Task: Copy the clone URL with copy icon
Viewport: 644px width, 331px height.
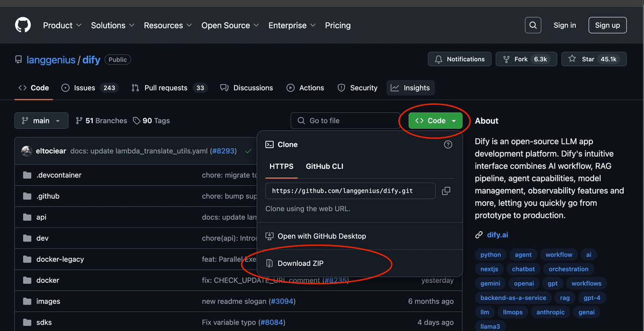Action: pos(446,190)
